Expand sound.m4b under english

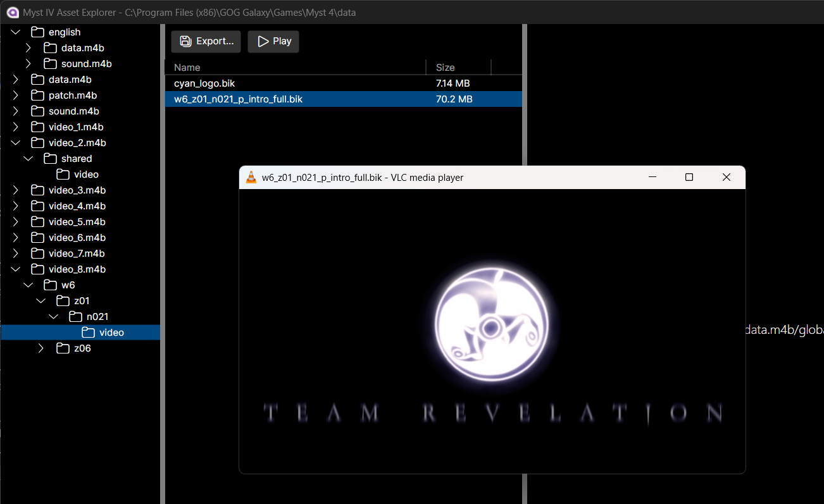pyautogui.click(x=28, y=64)
